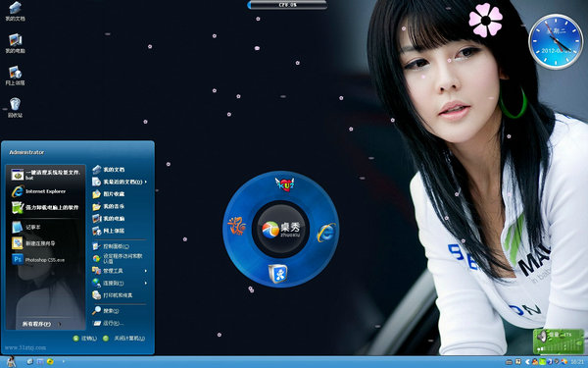
Task: Open the My Documents icon on the desktop
Action: click(x=15, y=11)
